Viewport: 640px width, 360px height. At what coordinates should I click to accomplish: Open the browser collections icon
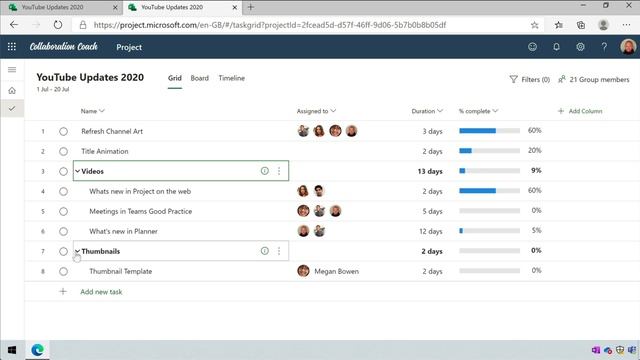(581, 25)
